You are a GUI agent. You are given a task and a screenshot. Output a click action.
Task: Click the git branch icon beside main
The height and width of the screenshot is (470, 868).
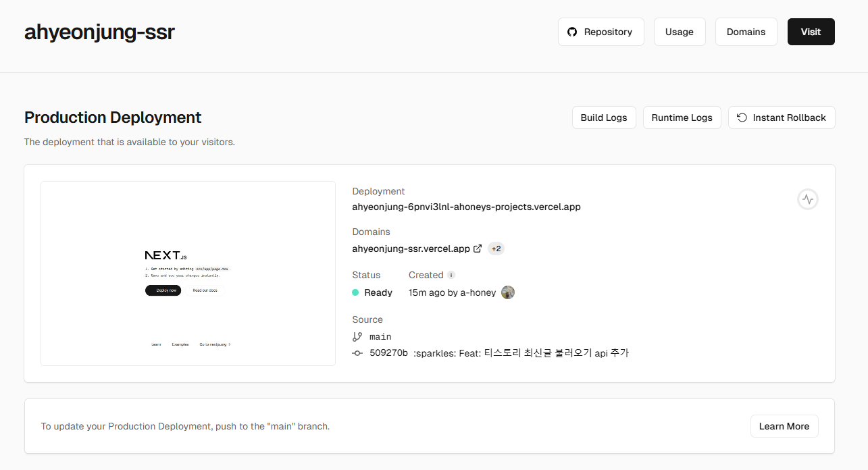pos(357,336)
